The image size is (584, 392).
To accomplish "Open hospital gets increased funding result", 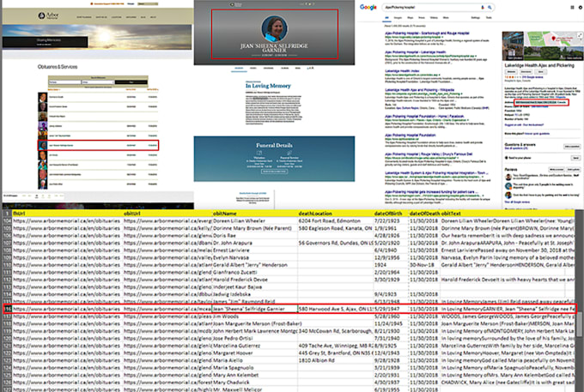I will [431, 191].
